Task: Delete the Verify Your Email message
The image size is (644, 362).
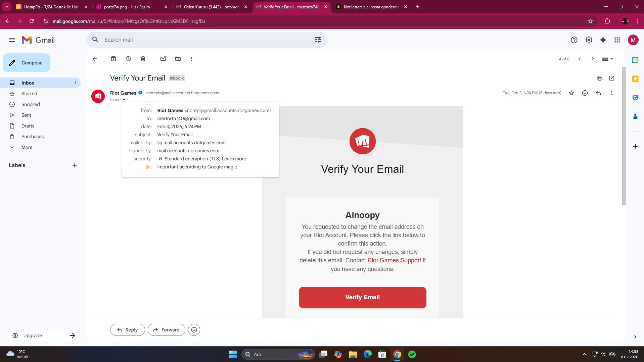Action: [143, 59]
